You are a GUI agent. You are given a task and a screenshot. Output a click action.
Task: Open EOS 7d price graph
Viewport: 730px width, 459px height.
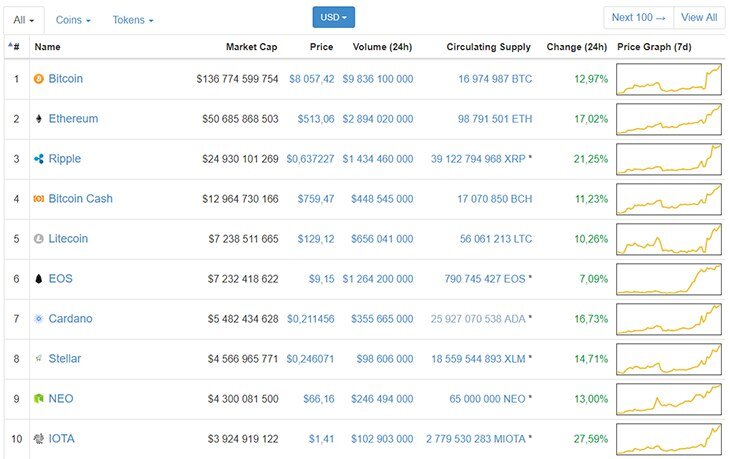pos(669,279)
